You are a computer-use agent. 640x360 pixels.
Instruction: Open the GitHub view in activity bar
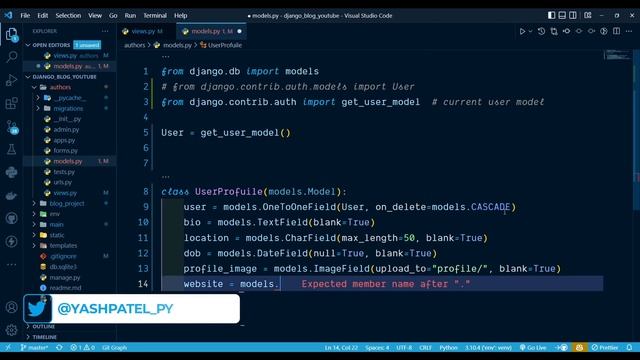click(x=11, y=218)
